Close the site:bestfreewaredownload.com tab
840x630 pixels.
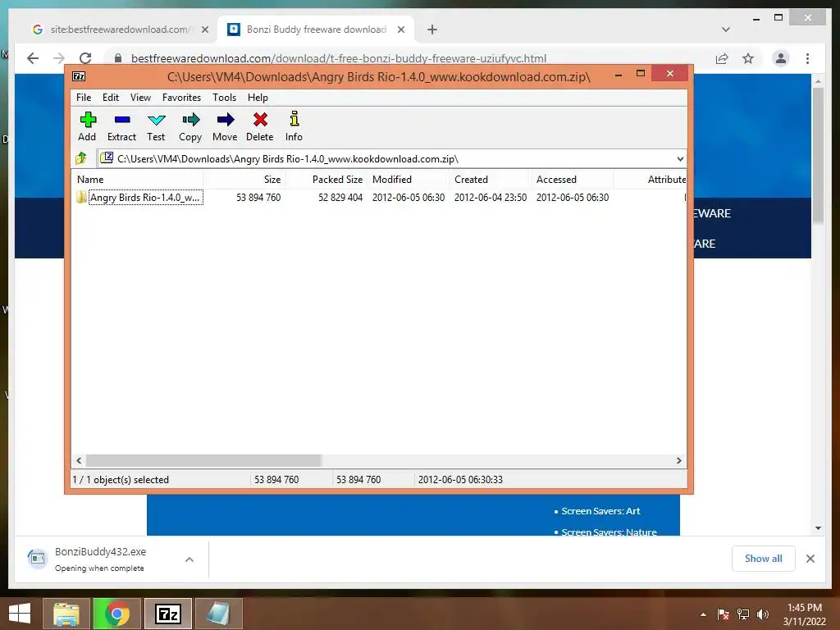pos(204,30)
